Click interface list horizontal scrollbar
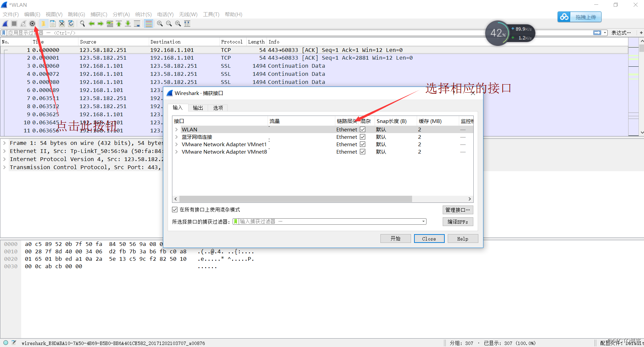The width and height of the screenshot is (644, 347). [296, 199]
